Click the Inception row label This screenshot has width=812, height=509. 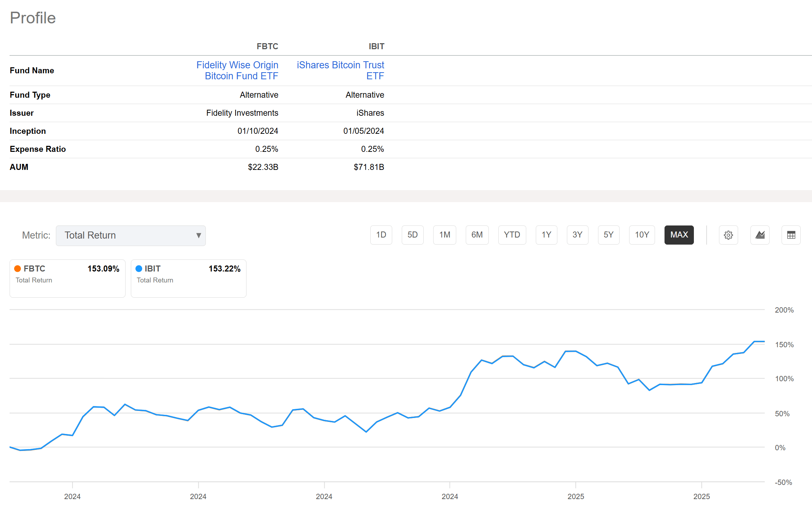[28, 131]
